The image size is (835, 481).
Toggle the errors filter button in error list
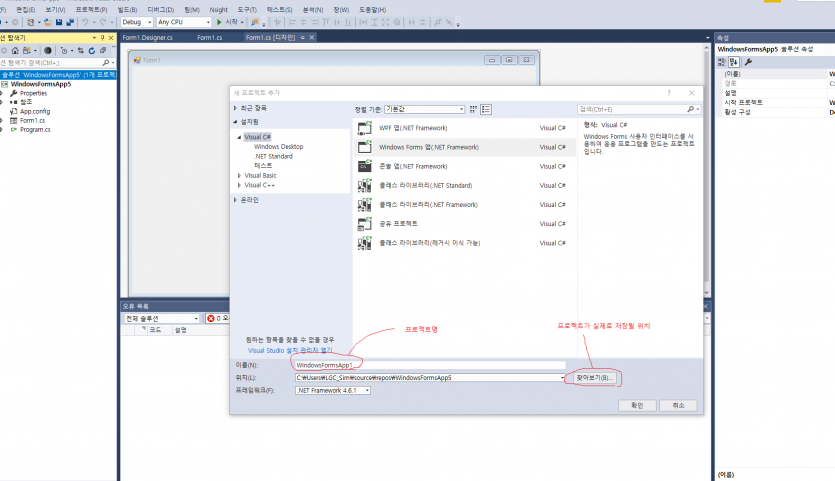(x=217, y=319)
